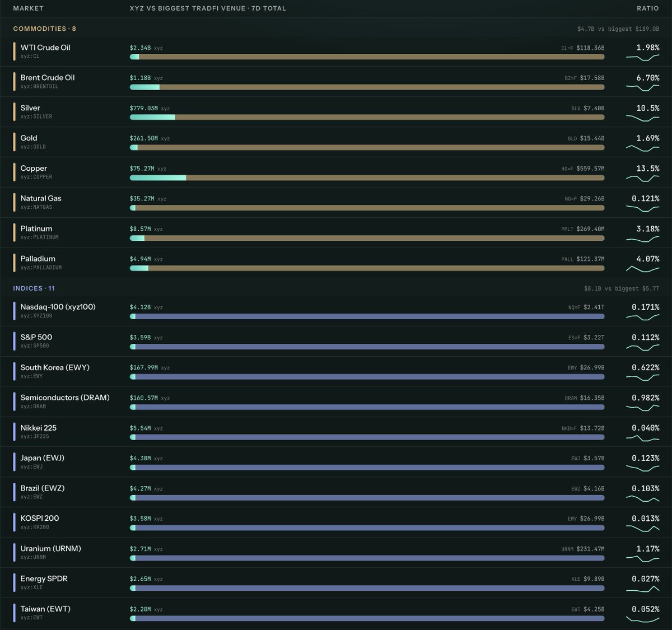View the Gold ratio sparkline
This screenshot has height=630, width=672.
coord(643,148)
